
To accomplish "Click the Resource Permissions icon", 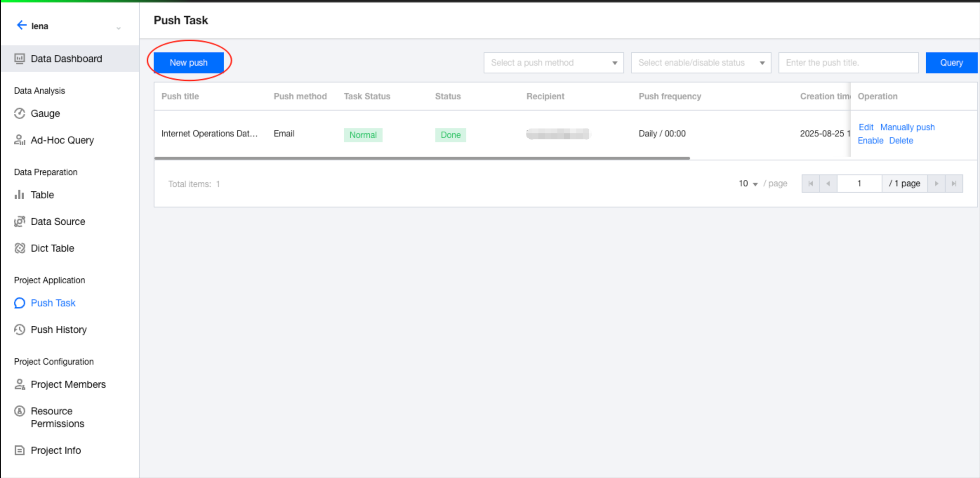I will click(x=19, y=411).
